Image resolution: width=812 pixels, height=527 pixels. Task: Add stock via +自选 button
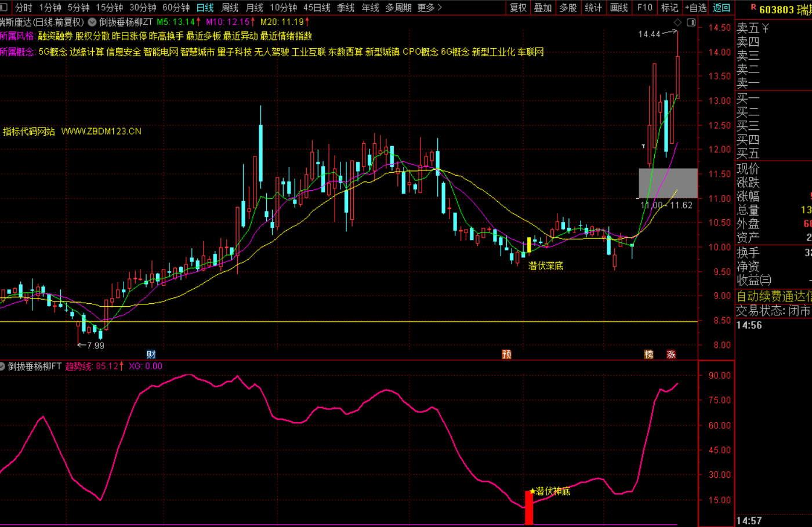pyautogui.click(x=695, y=8)
